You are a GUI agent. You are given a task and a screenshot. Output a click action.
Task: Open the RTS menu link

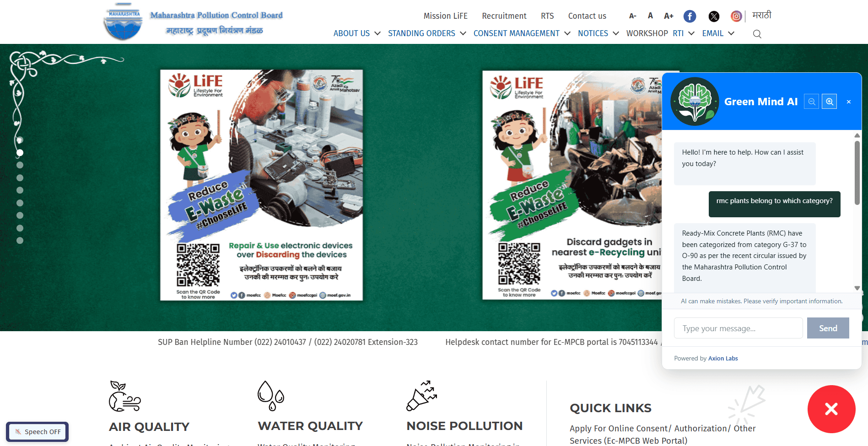[x=547, y=16]
